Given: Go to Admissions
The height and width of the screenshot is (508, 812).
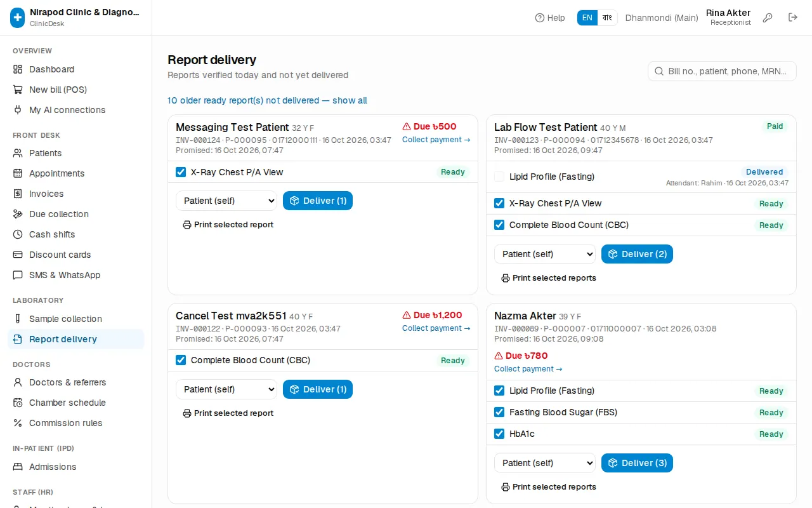Looking at the screenshot, I should pos(76,467).
